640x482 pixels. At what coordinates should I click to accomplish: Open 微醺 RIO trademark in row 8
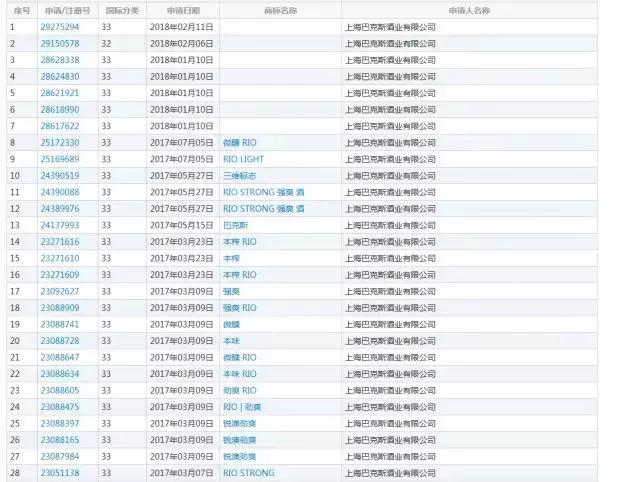(240, 143)
